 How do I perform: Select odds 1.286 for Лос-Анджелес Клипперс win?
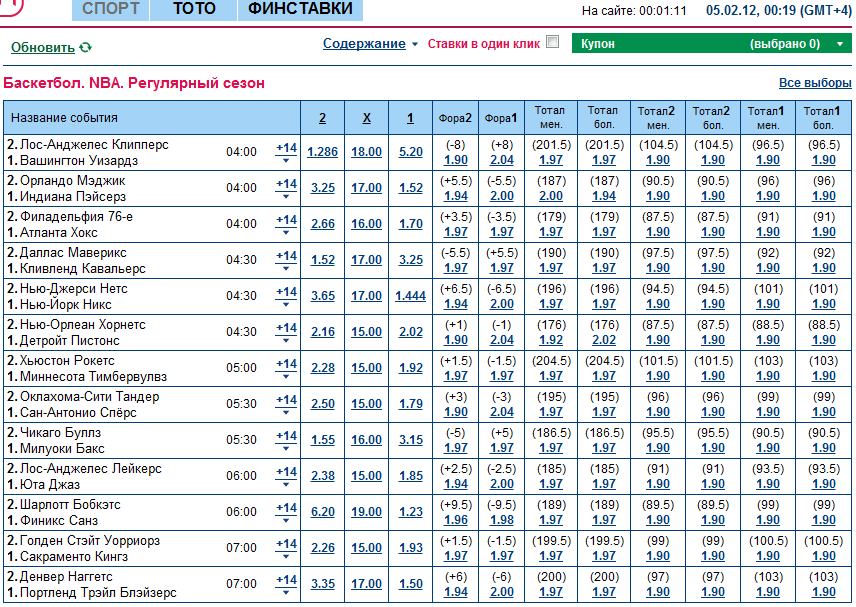322,152
